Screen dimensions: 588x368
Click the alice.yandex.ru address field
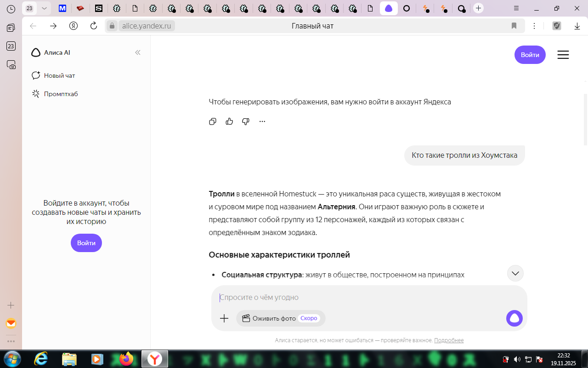point(147,26)
